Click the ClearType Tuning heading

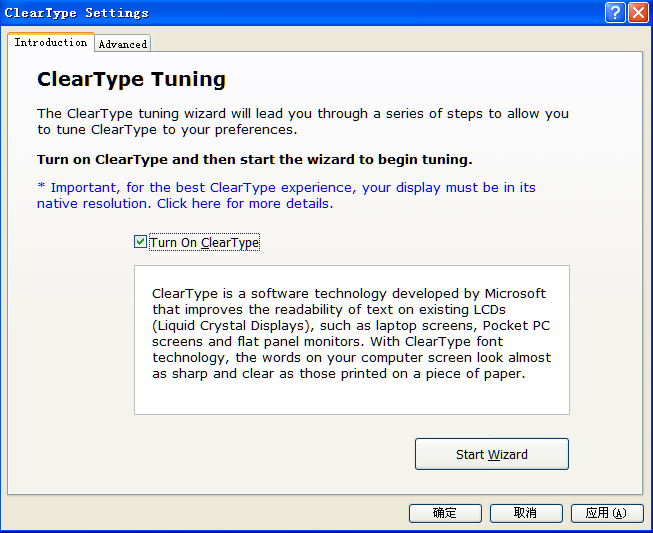click(x=131, y=79)
